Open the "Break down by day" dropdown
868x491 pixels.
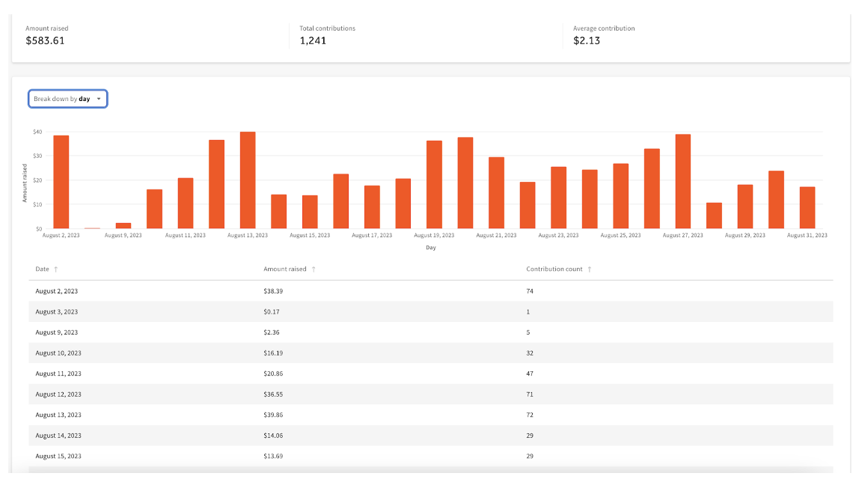68,99
